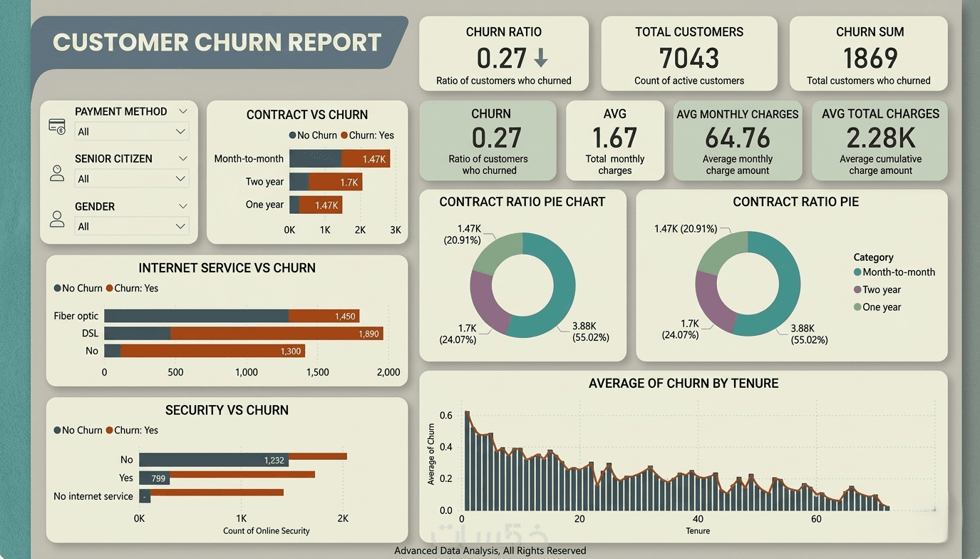Click the gender person icon

(57, 219)
